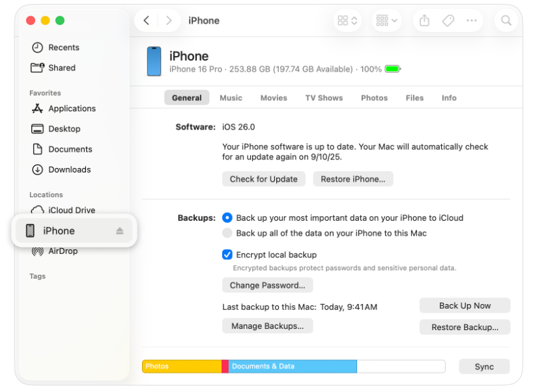This screenshot has height=392, width=533.
Task: Select Back up all data to this Mac
Action: (x=227, y=233)
